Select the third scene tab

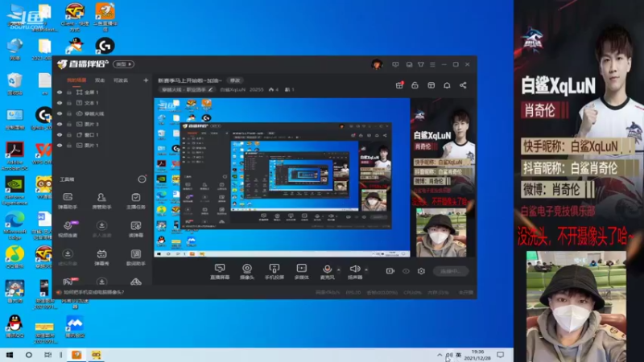coord(120,80)
